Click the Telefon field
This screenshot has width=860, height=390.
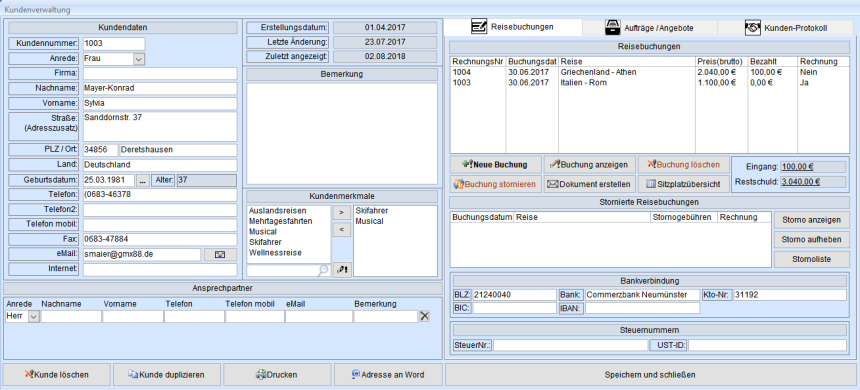(x=160, y=195)
